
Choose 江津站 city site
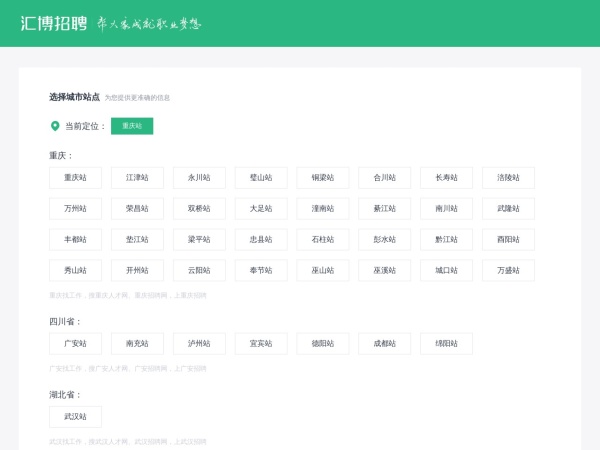137,178
